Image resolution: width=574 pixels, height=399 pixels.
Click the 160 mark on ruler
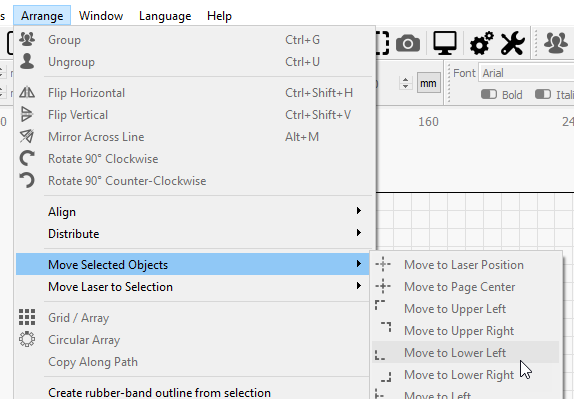point(428,122)
